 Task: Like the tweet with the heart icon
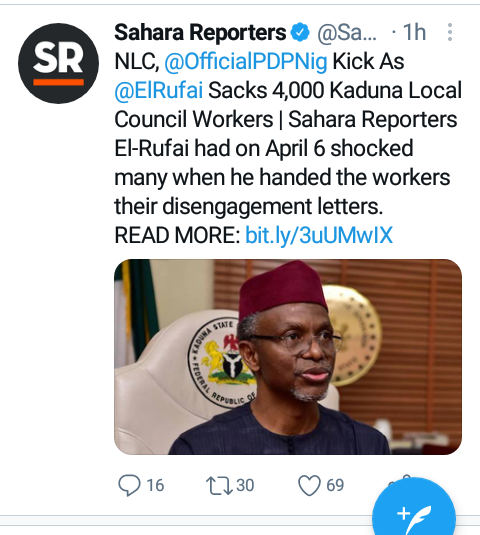(309, 485)
